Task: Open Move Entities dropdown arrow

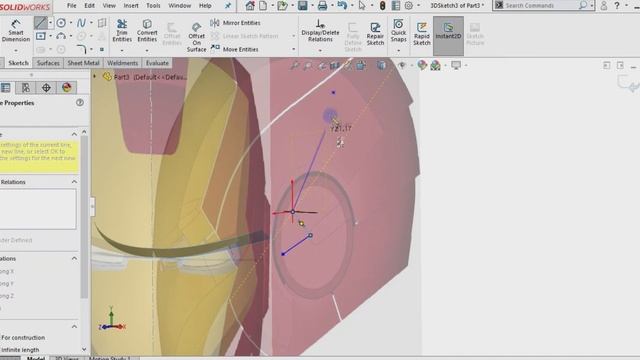Action: (x=293, y=49)
